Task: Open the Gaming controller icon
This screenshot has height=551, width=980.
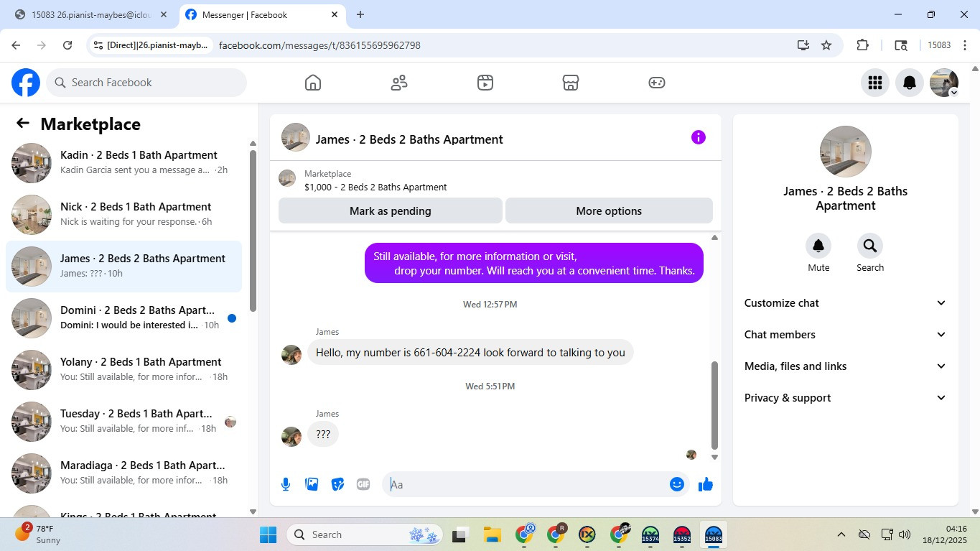Action: point(657,83)
